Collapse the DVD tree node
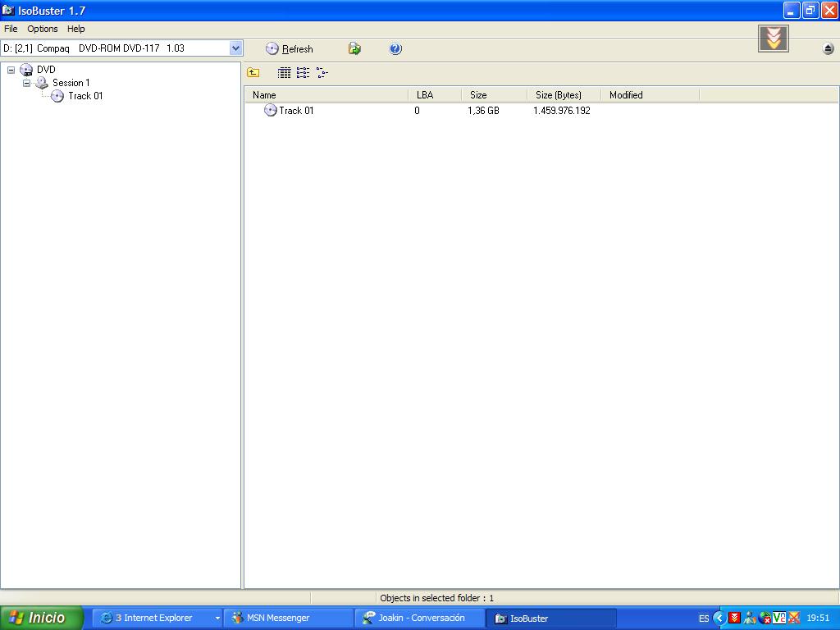840x630 pixels. (x=11, y=70)
